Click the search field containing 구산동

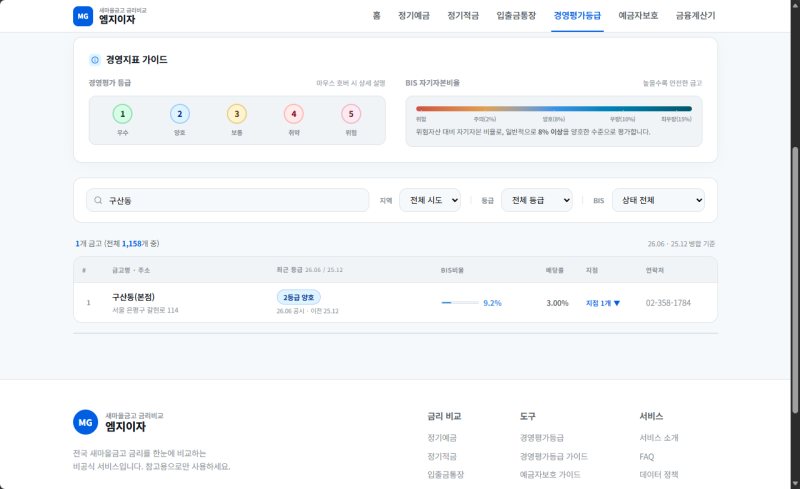[228, 200]
